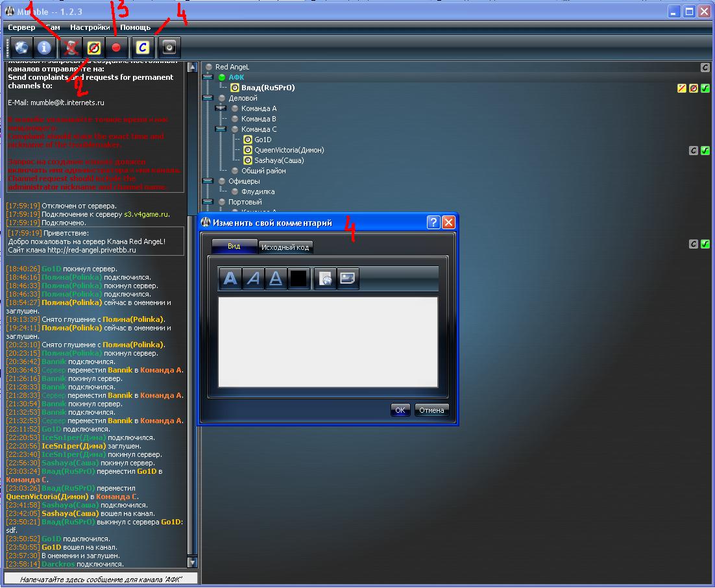Cancel the comment dialog with Отмена
The width and height of the screenshot is (715, 588).
(x=431, y=410)
